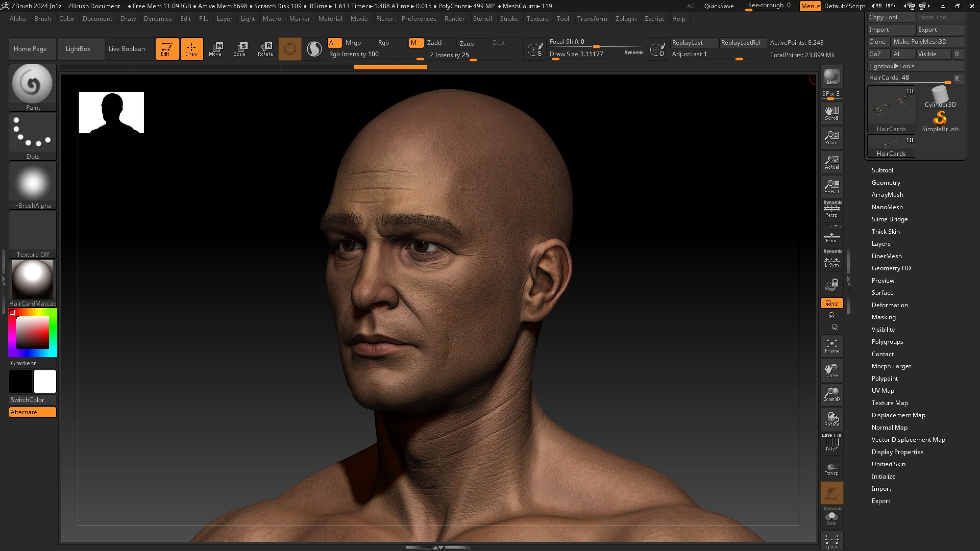Click the view-pan Move icon on right shelf
Image resolution: width=980 pixels, height=551 pixels.
pos(832,370)
